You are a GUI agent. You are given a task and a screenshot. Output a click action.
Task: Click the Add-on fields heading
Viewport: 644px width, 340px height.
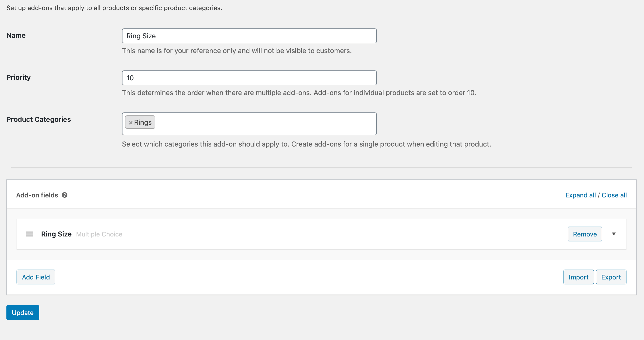pos(37,195)
